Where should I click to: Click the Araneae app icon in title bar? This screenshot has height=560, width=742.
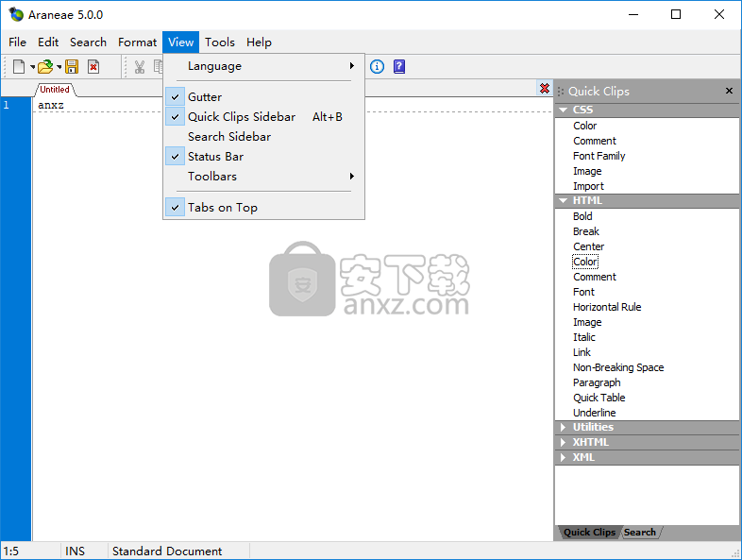click(x=16, y=15)
